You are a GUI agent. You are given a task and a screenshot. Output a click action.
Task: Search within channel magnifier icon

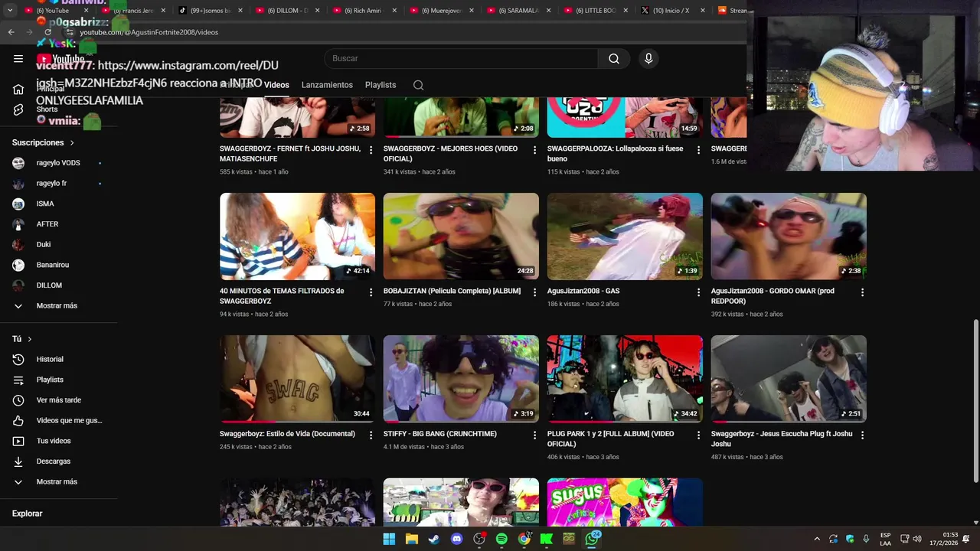click(418, 85)
